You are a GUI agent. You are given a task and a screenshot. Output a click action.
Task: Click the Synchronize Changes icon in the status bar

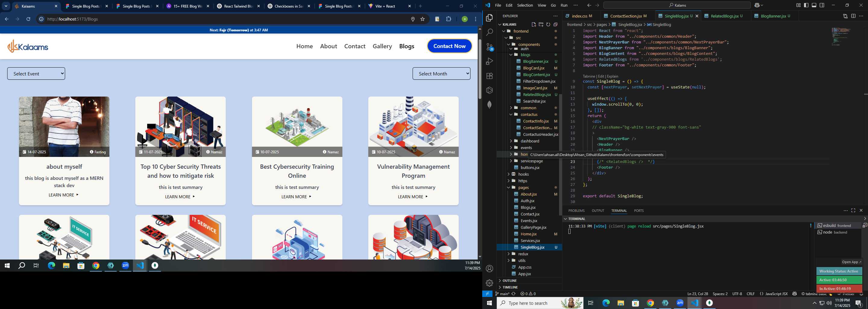point(514,294)
